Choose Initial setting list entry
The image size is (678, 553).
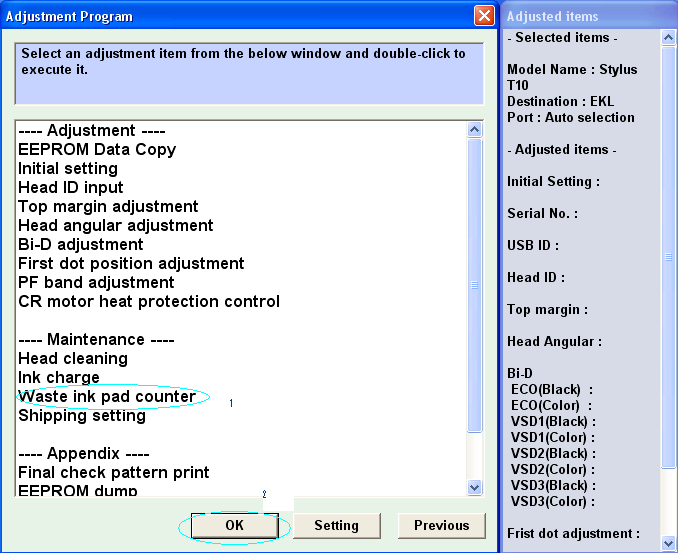tap(68, 168)
